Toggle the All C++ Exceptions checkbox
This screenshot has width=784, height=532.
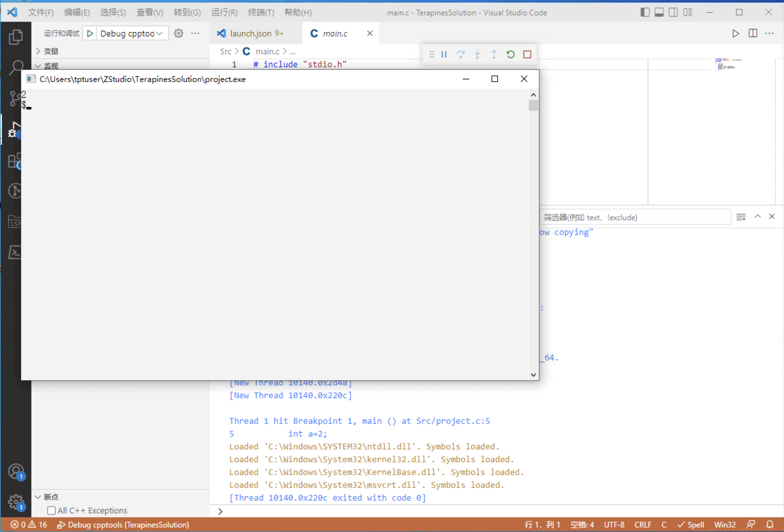click(x=51, y=511)
